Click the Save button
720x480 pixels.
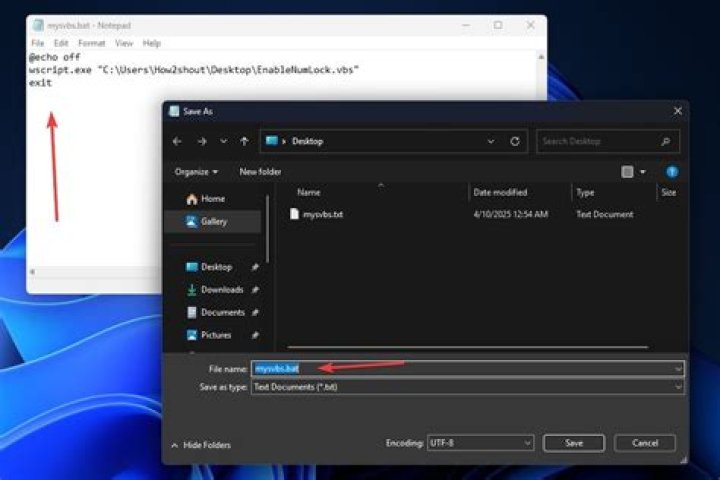[574, 443]
